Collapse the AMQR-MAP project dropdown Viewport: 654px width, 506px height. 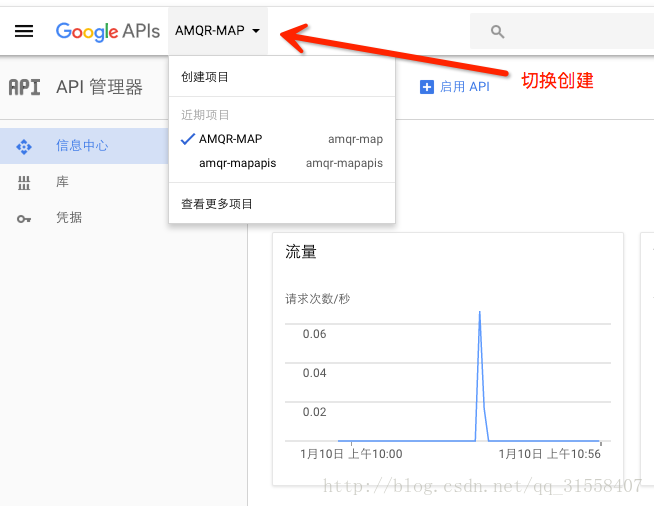coord(218,30)
